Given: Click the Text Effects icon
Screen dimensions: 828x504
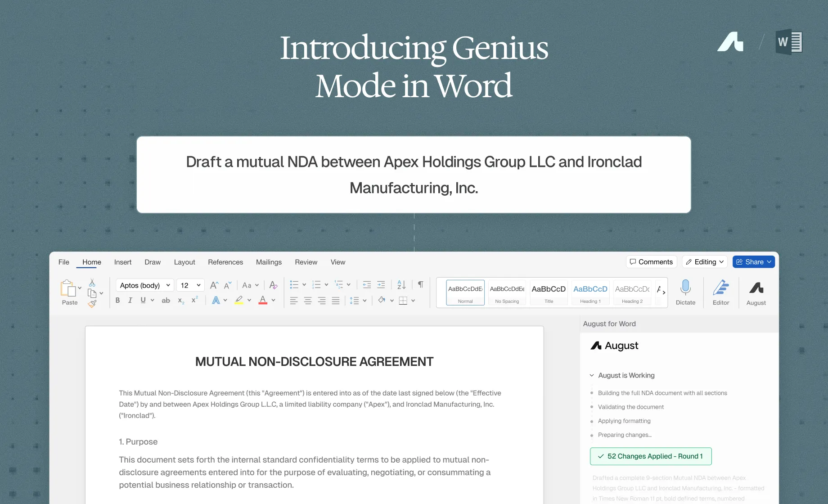Looking at the screenshot, I should point(216,300).
